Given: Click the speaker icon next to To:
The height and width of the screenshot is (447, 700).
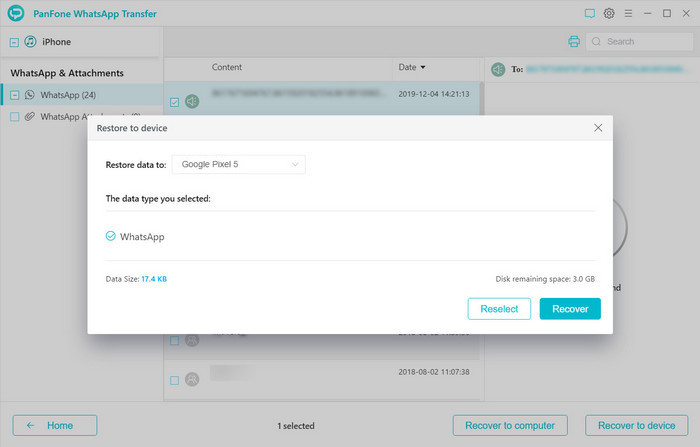Looking at the screenshot, I should pos(498,69).
